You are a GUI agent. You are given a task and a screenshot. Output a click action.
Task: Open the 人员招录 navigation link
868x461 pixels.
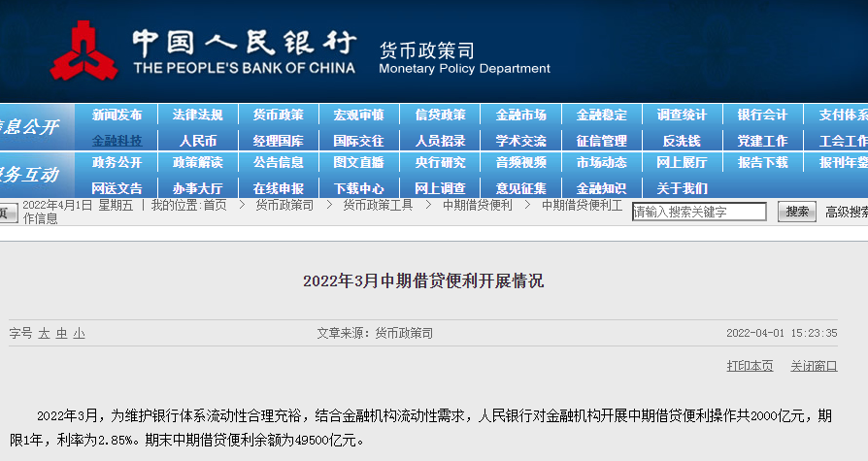[440, 141]
